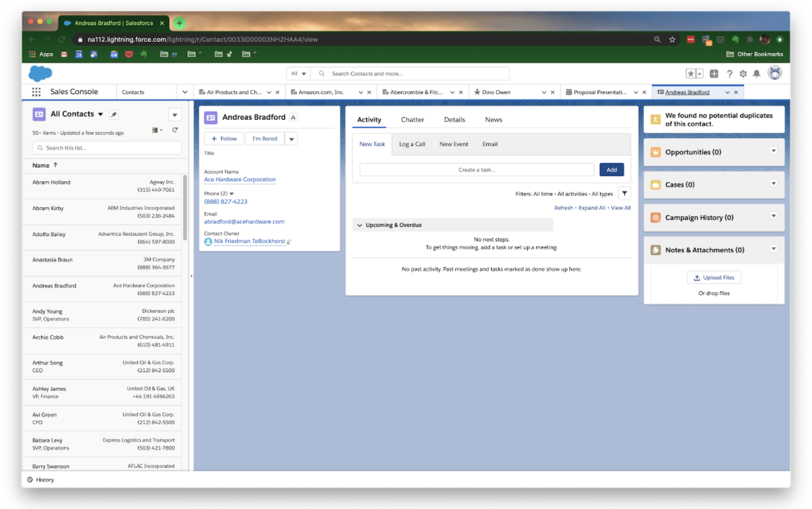The width and height of the screenshot is (812, 509).
Task: Click the Andreas Bradford record icon
Action: (x=211, y=118)
